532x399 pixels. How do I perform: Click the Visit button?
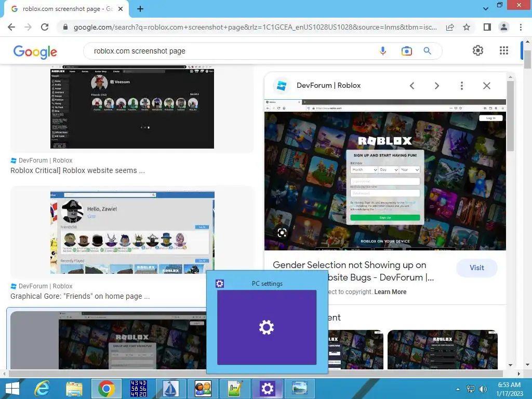coord(477,268)
